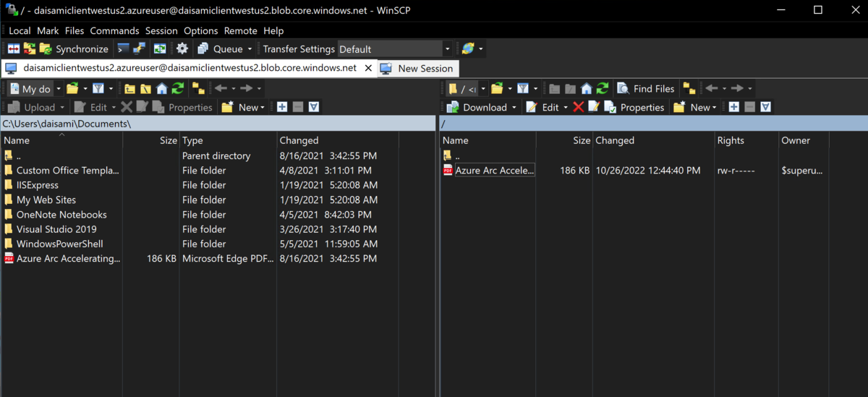
Task: Refresh the local panel
Action: 177,88
